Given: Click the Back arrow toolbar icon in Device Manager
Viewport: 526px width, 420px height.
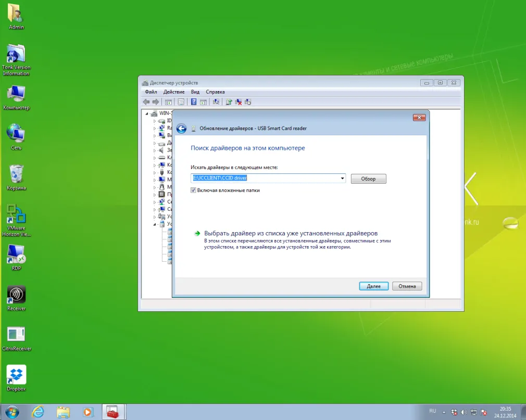Looking at the screenshot, I should tap(146, 102).
